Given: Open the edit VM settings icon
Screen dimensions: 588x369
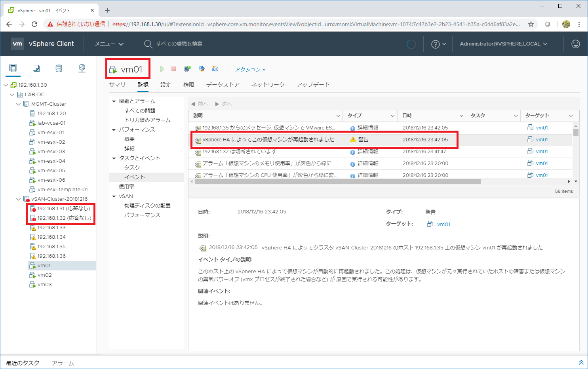Looking at the screenshot, I should [202, 69].
